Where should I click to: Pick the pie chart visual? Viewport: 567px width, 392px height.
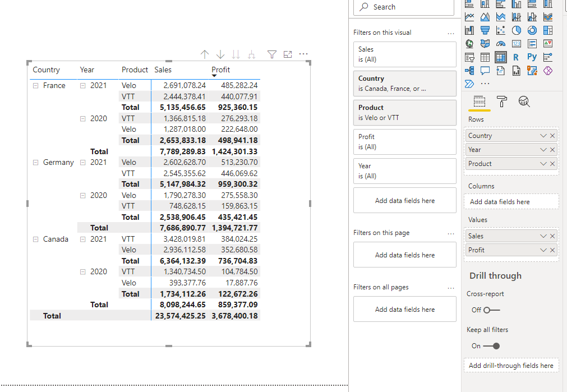click(517, 30)
